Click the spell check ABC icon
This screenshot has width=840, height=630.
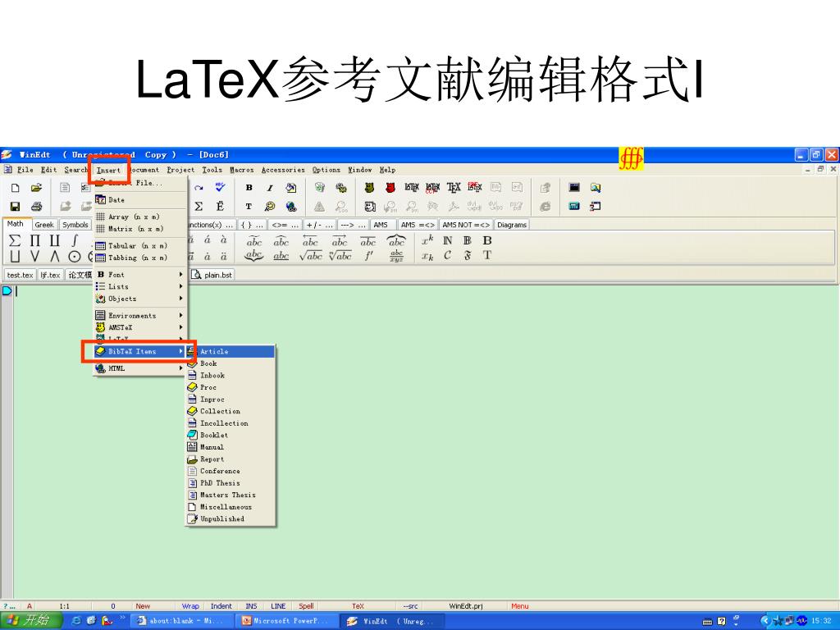pyautogui.click(x=220, y=188)
